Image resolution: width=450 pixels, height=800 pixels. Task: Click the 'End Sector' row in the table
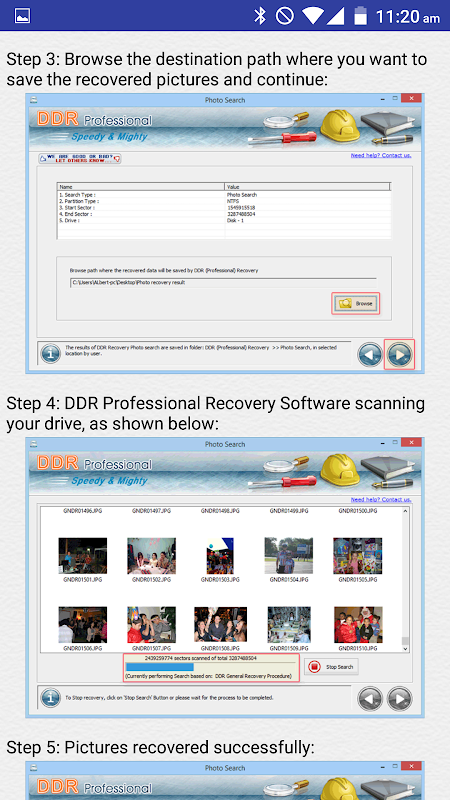223,214
